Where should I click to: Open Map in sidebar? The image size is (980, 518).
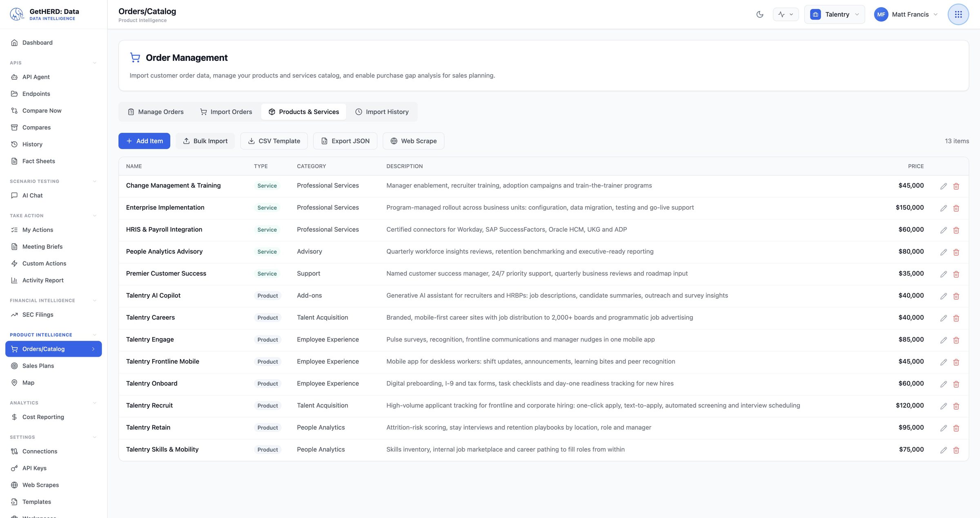click(x=53, y=383)
